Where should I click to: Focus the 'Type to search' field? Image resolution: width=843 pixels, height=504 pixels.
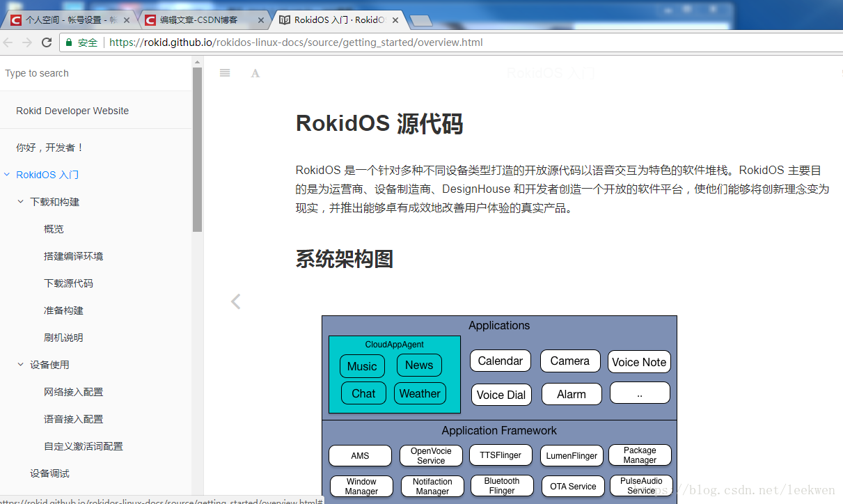pyautogui.click(x=95, y=73)
